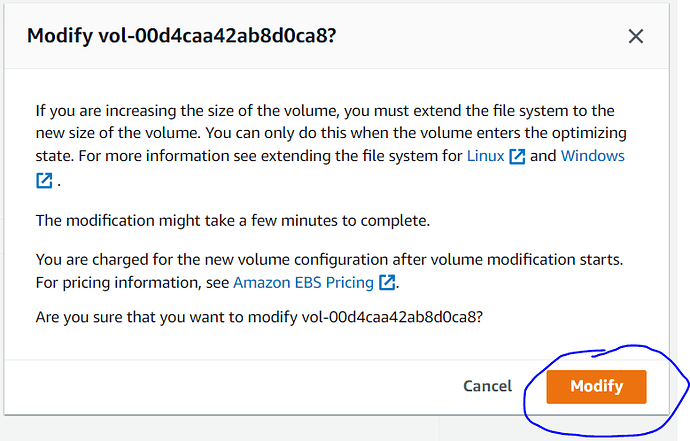
Task: Open the Windows file system link
Action: [592, 156]
